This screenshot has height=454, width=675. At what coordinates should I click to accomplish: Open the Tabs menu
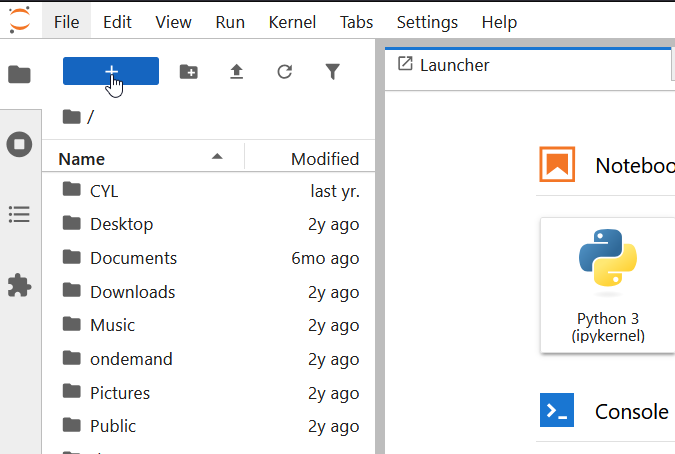click(x=356, y=22)
